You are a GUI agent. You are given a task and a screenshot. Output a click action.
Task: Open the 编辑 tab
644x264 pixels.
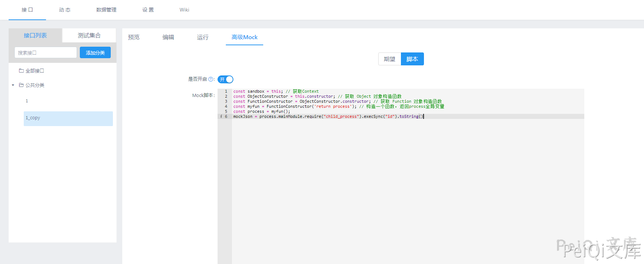click(168, 37)
